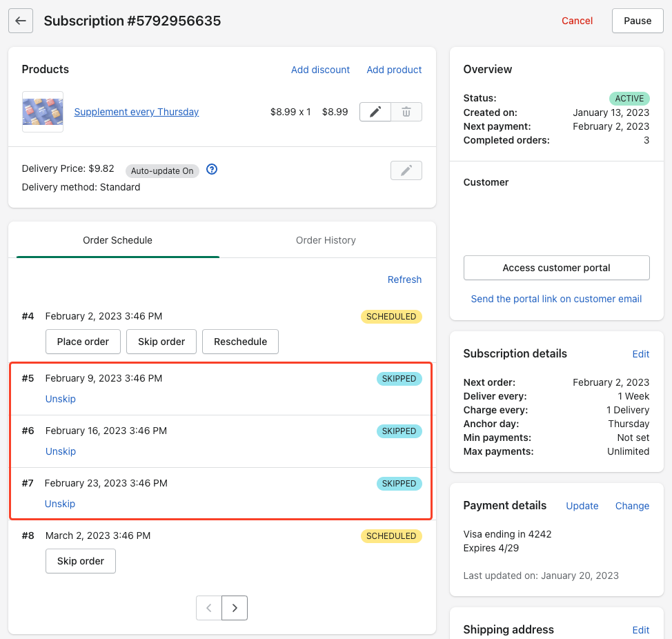Place order #4 now
This screenshot has height=639, width=672.
point(83,342)
